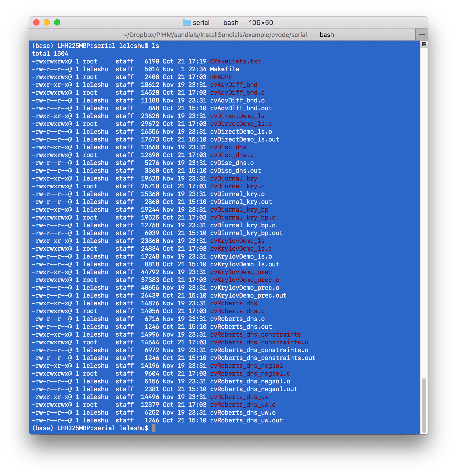Open a new tab with the plus button
Image resolution: width=457 pixels, height=476 pixels.
coord(422,34)
